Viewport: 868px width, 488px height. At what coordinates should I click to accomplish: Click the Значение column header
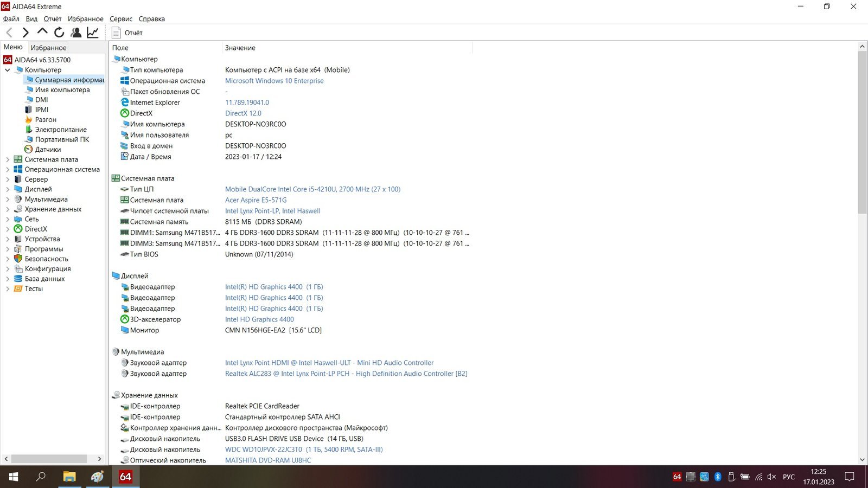347,48
